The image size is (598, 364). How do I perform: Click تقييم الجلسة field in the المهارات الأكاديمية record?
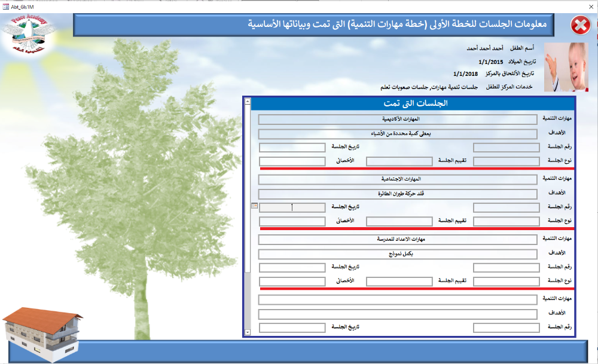(399, 161)
